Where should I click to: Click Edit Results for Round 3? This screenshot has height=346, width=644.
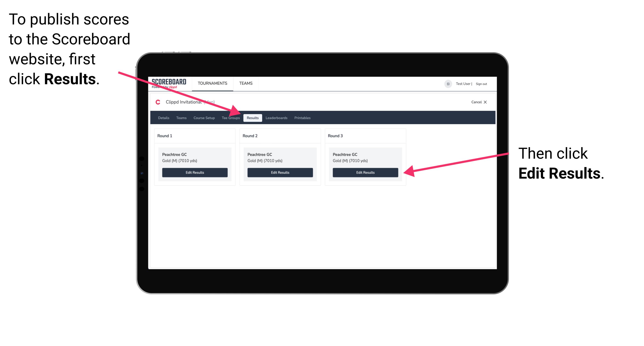click(365, 172)
